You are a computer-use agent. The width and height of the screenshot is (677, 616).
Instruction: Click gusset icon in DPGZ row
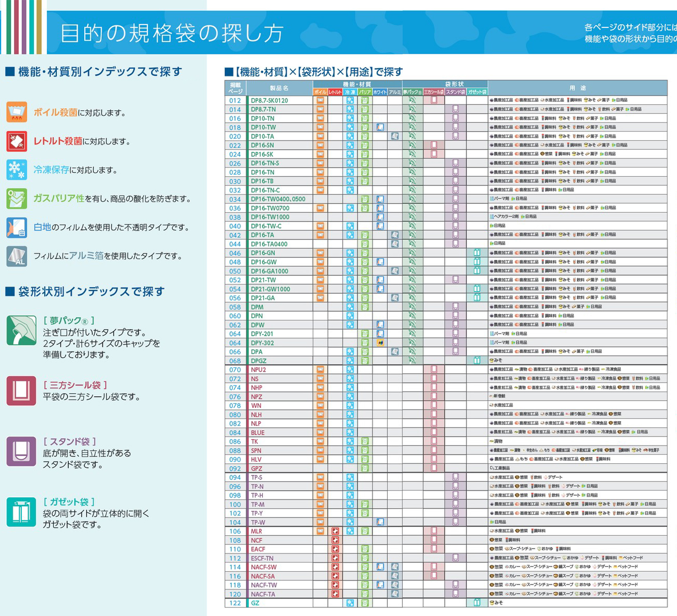pos(477,361)
